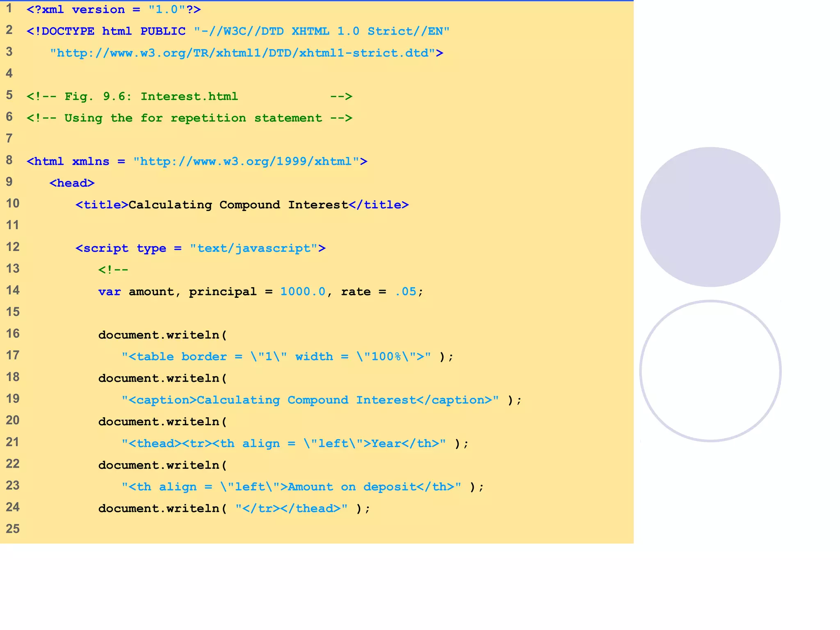
Task: Click the rate value .05
Action: click(x=406, y=292)
